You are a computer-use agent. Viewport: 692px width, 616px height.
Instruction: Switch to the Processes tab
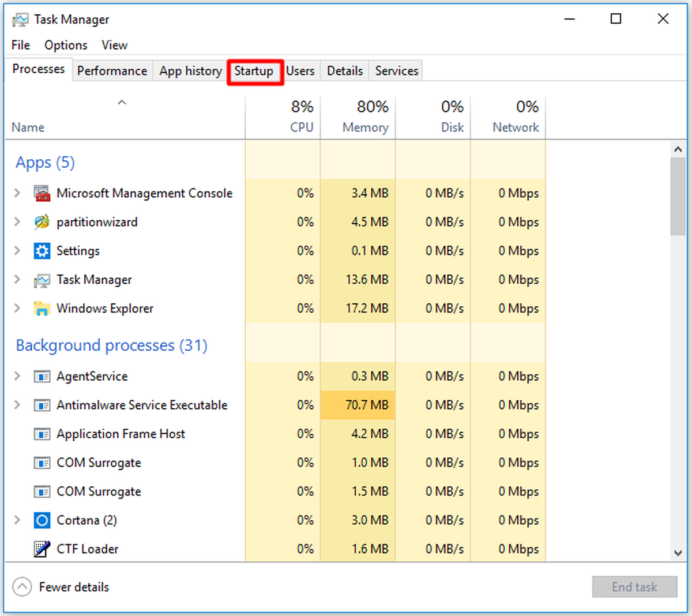39,69
